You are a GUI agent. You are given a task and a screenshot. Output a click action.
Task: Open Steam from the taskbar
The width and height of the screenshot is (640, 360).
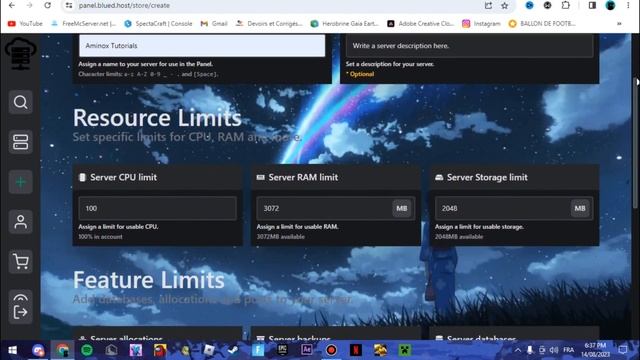(233, 350)
